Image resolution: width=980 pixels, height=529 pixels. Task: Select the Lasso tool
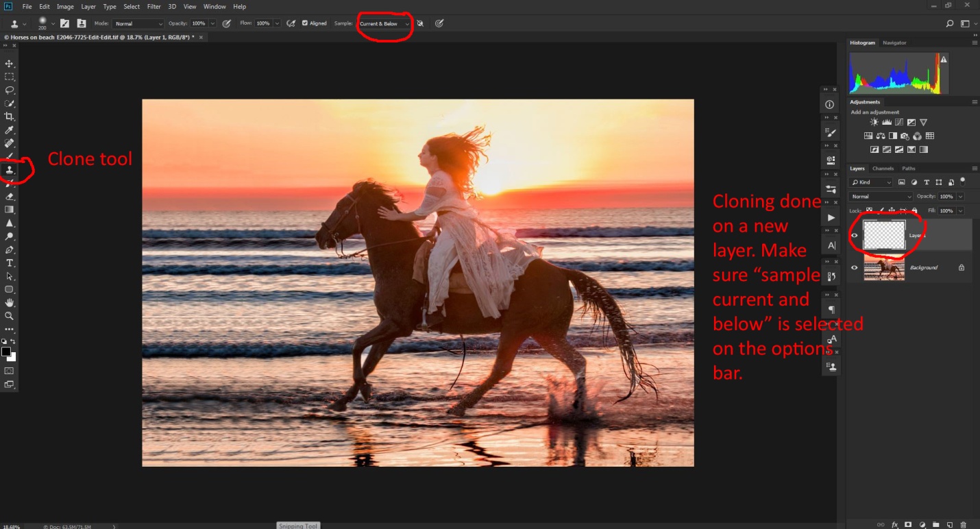[10, 90]
